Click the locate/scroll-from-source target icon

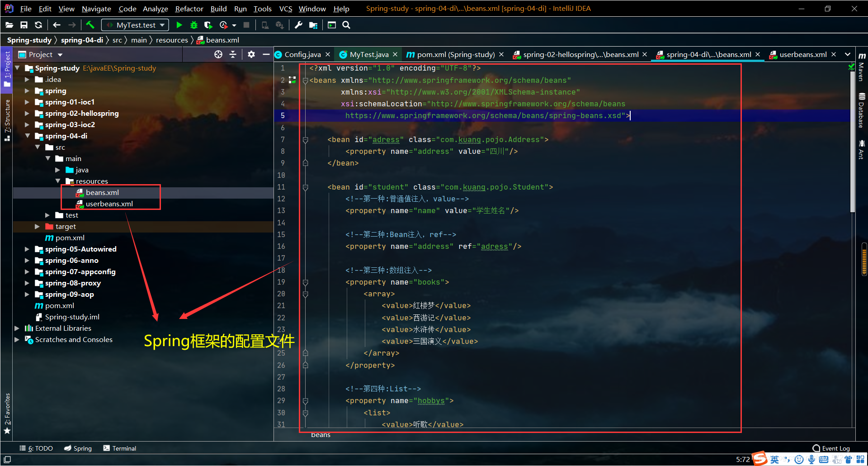click(218, 54)
